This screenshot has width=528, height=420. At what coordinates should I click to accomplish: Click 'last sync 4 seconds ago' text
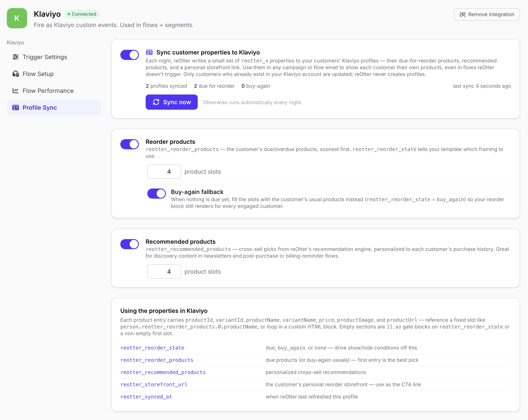[482, 86]
